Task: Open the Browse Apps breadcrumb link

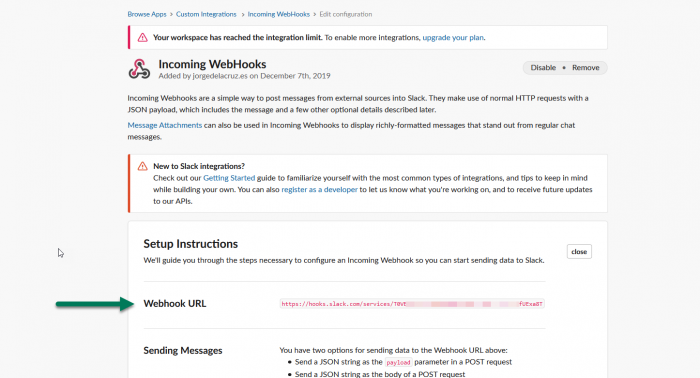Action: click(146, 14)
